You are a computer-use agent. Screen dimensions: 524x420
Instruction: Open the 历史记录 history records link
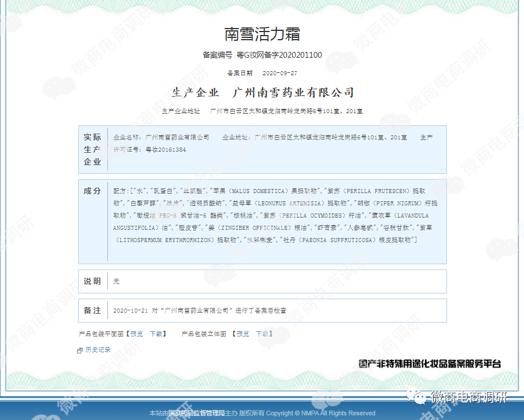[x=97, y=350]
